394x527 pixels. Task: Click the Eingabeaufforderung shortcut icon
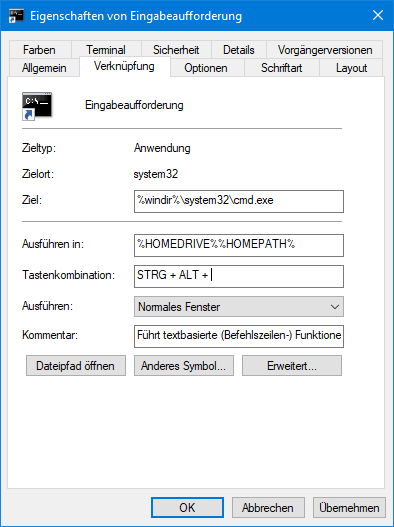(37, 106)
